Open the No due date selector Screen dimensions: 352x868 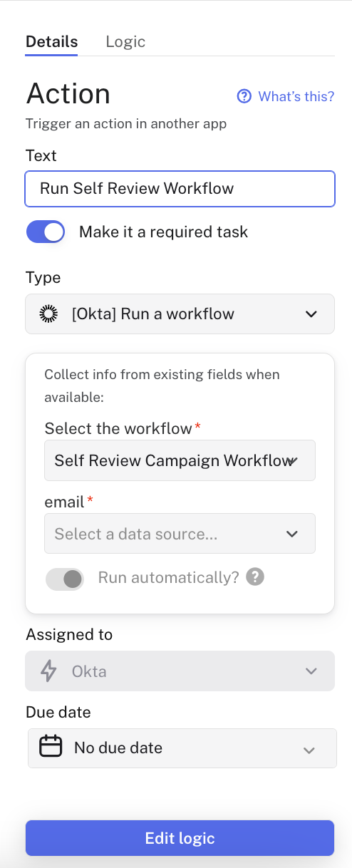(182, 748)
